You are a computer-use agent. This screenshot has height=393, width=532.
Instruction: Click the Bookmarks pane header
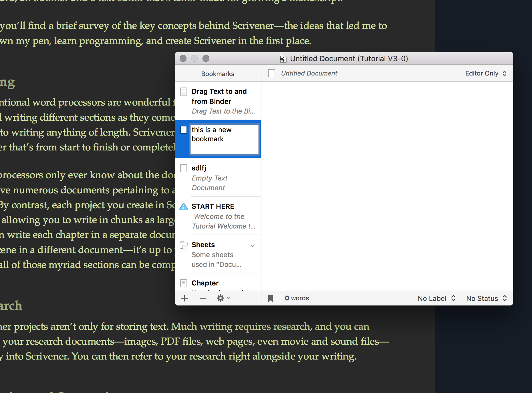click(218, 74)
